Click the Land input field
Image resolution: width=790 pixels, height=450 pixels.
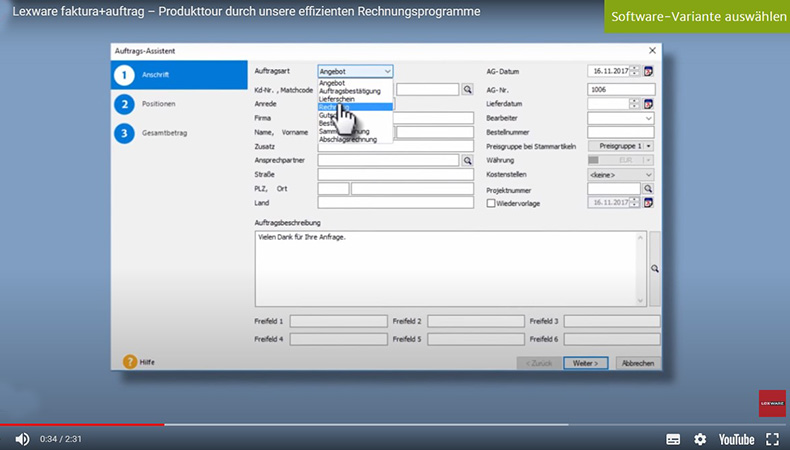point(396,203)
